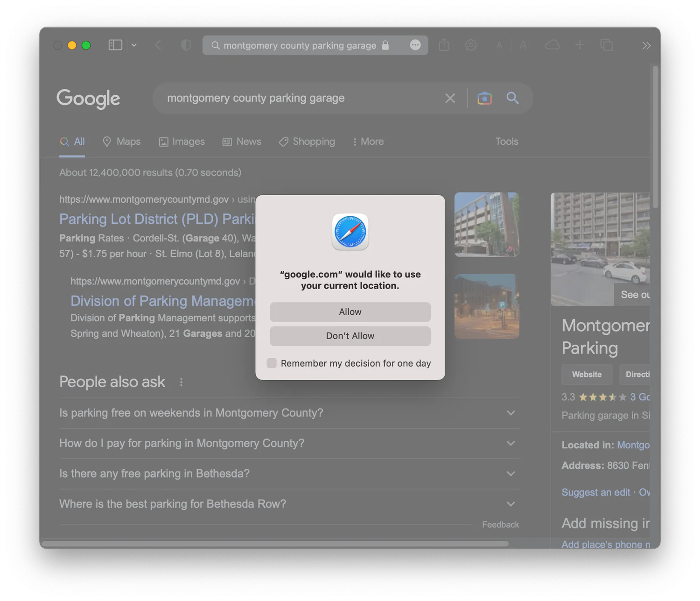Open the Located in Montgomery link

point(633,445)
